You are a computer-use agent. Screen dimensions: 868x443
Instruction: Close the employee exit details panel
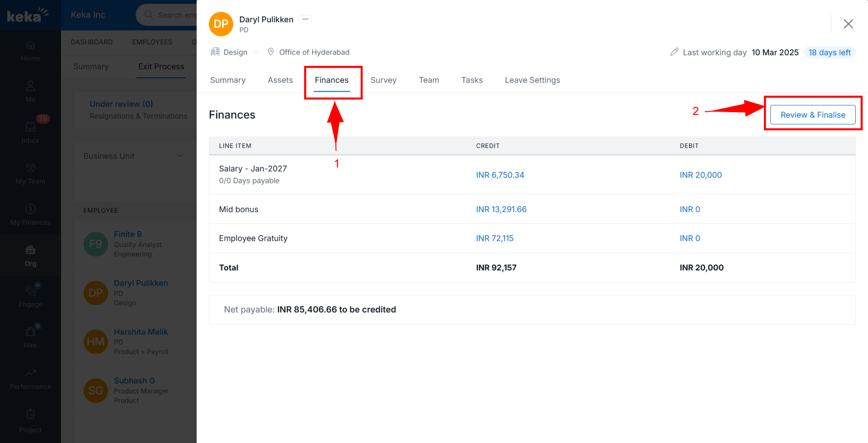coord(848,24)
